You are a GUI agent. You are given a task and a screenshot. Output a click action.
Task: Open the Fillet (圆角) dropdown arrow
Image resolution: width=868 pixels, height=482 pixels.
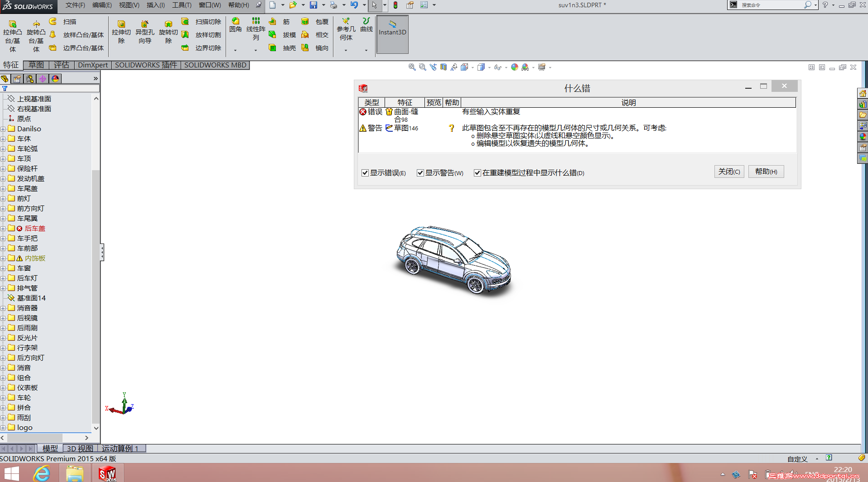click(235, 50)
